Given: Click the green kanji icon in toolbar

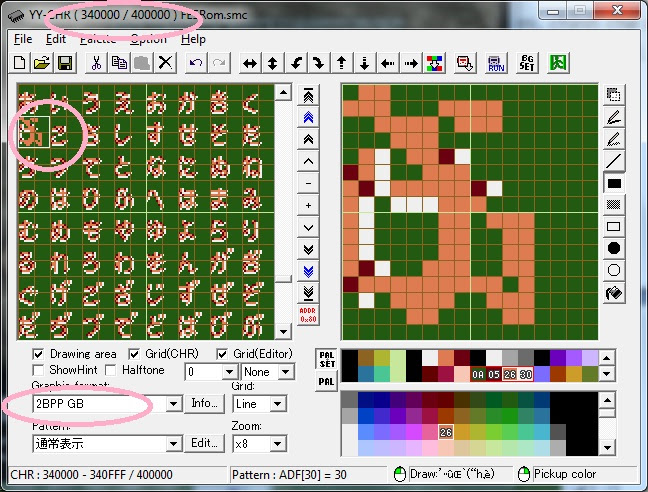Looking at the screenshot, I should click(x=558, y=63).
